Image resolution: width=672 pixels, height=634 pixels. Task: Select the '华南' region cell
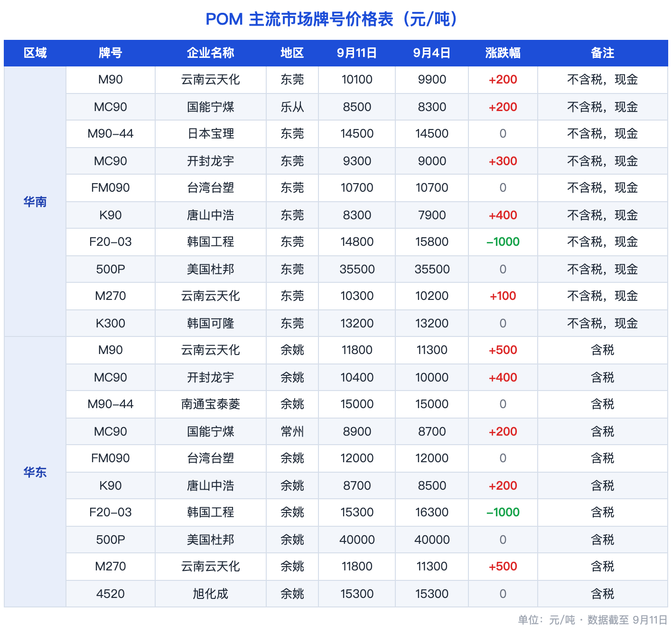(x=35, y=202)
